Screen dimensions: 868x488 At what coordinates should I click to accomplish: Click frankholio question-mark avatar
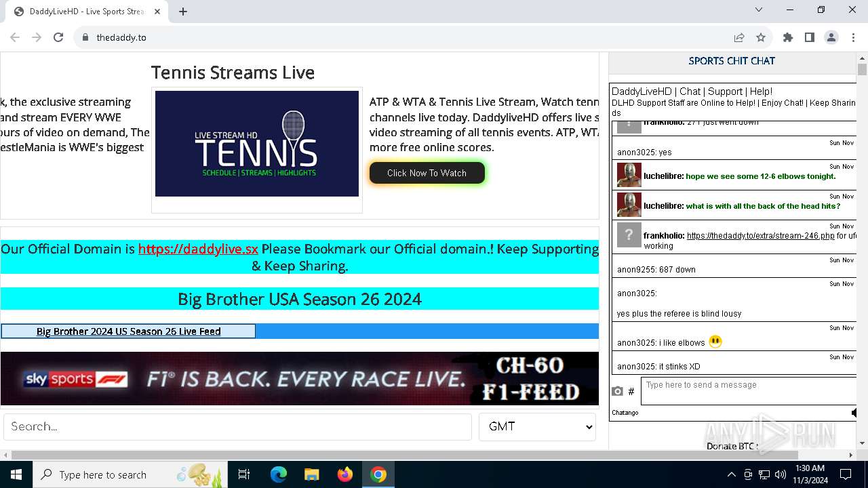[x=629, y=235]
